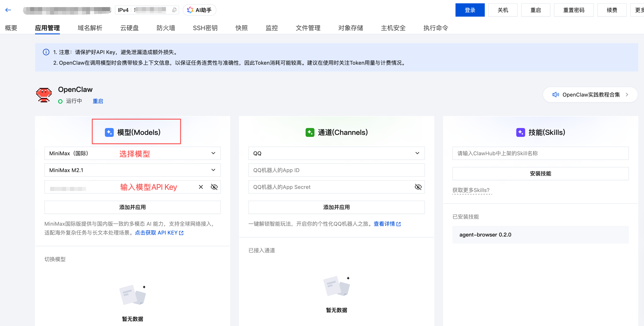
Task: Open the AI助手 assistant
Action: pyautogui.click(x=199, y=10)
